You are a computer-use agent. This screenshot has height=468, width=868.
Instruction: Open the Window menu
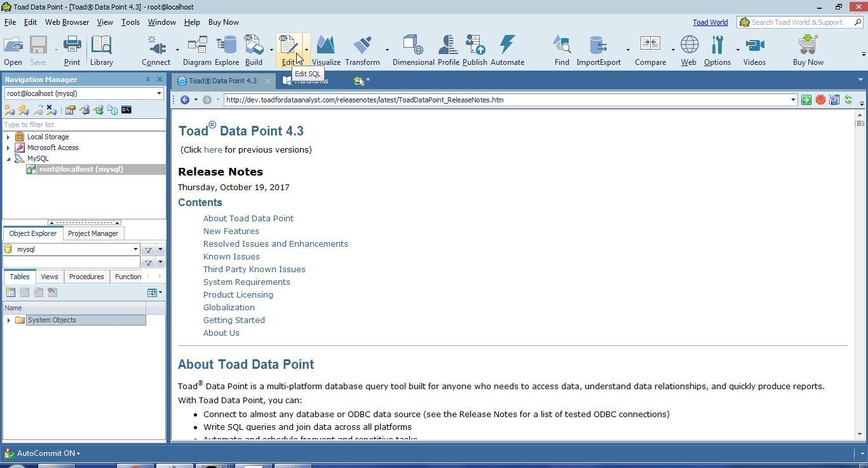tap(161, 22)
